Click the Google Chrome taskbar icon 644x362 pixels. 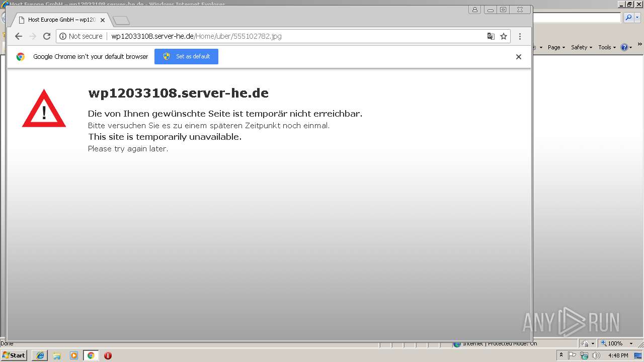pyautogui.click(x=91, y=355)
